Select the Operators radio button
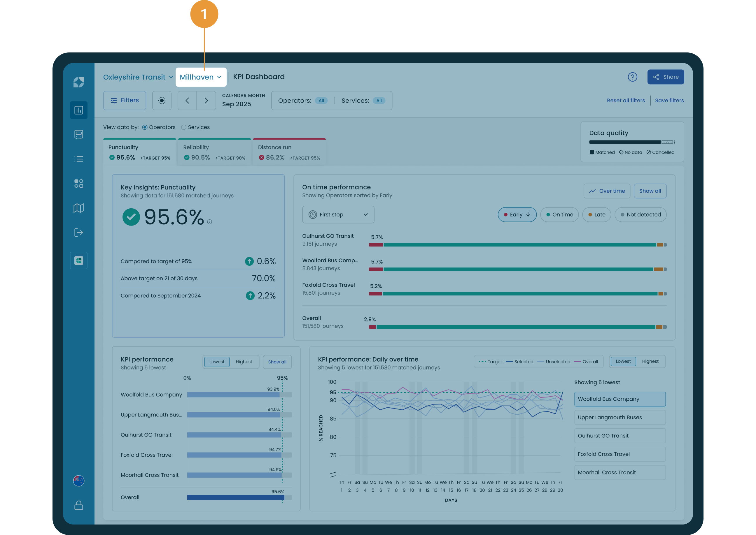Screen dimensions: 756x535 click(145, 127)
